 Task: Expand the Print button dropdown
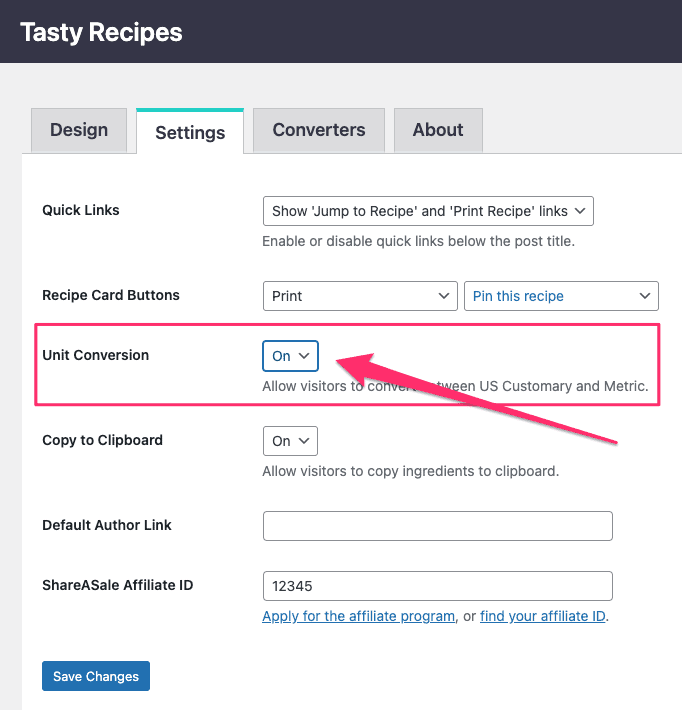[360, 296]
